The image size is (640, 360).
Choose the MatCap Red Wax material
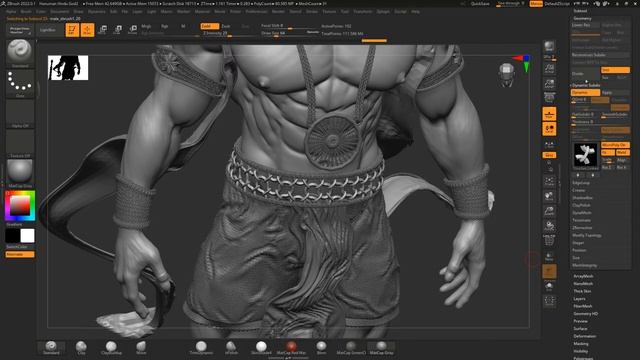pos(291,348)
